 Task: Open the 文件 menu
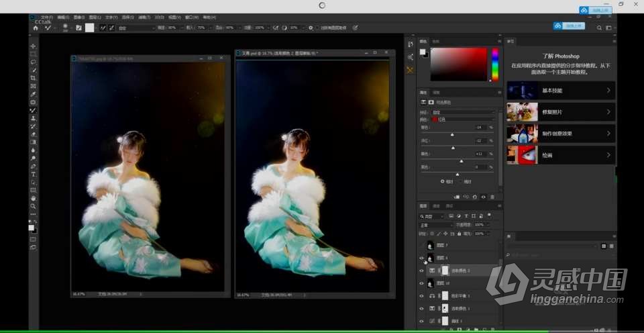47,17
